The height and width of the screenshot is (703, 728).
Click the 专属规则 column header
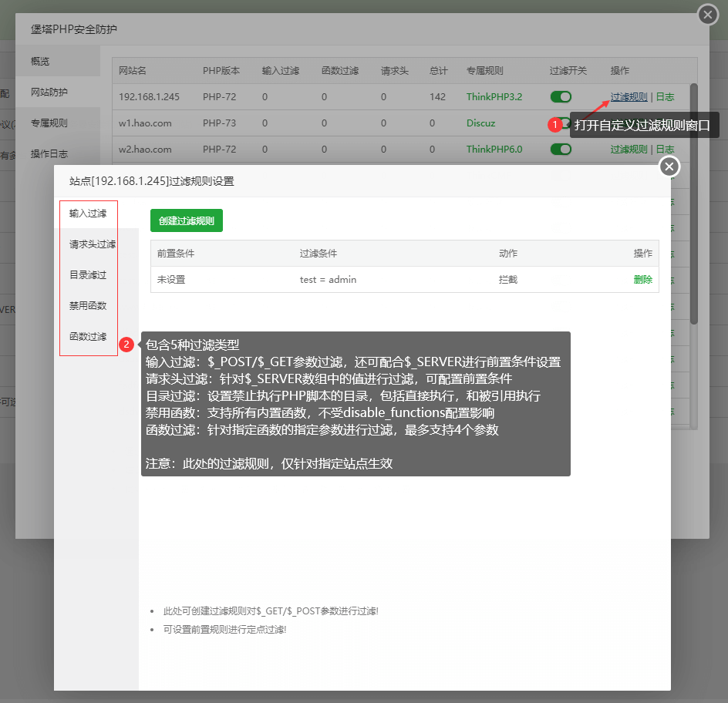point(485,71)
